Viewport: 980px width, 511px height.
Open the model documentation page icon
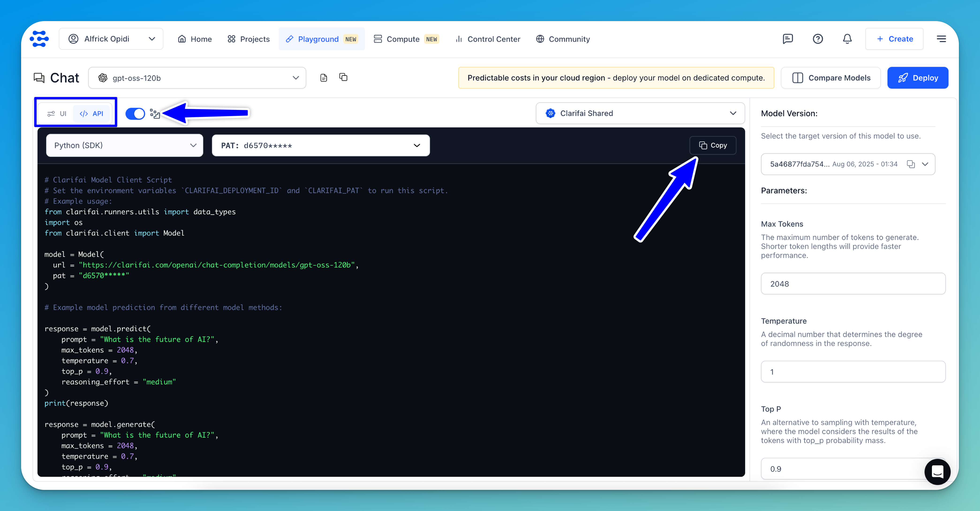(x=324, y=78)
